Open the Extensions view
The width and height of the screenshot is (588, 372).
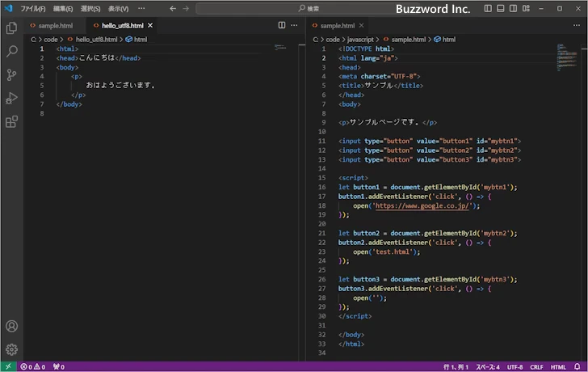(11, 122)
